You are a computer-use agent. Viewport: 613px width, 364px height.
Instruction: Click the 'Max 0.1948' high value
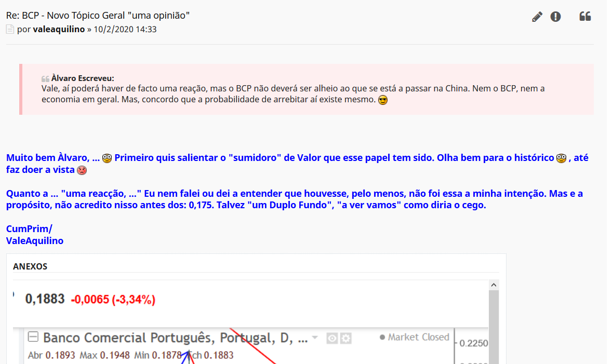pos(105,355)
